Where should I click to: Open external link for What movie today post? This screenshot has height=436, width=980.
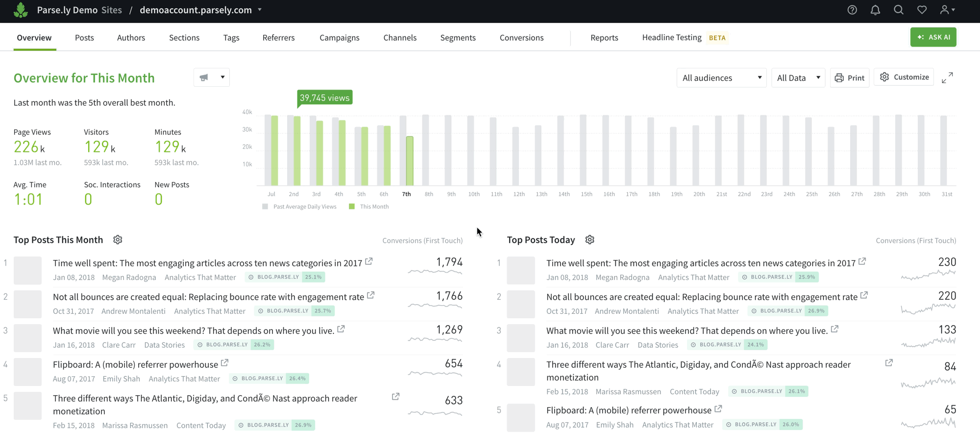pyautogui.click(x=834, y=329)
